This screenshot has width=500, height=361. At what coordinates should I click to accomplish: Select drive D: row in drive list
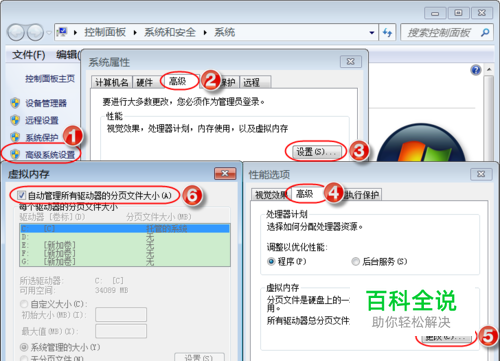tap(125, 237)
